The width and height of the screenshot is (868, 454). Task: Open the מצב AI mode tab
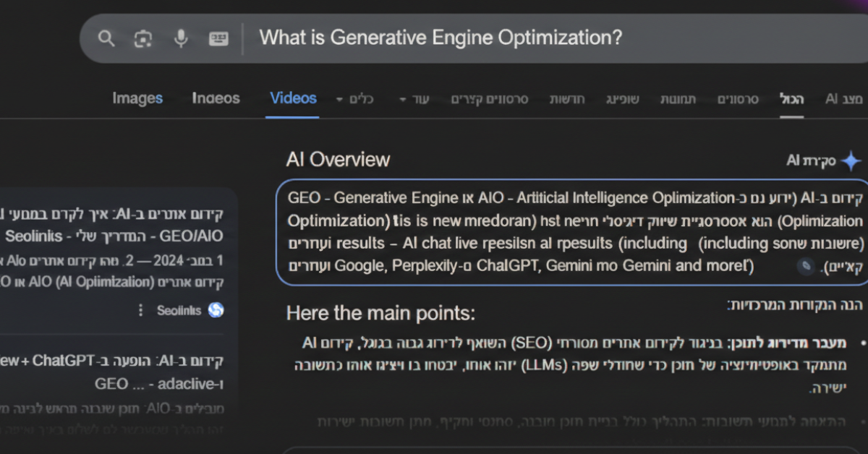(x=843, y=99)
